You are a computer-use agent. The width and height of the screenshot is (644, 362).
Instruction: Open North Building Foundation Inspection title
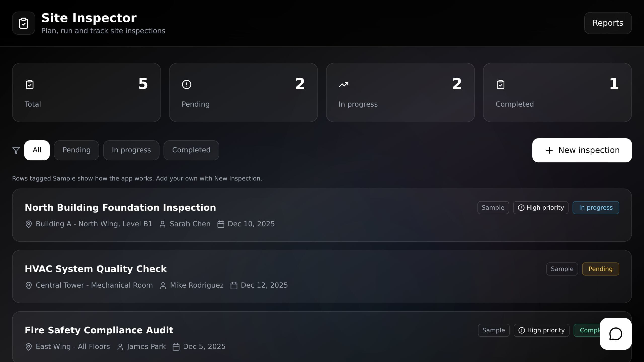pyautogui.click(x=120, y=207)
